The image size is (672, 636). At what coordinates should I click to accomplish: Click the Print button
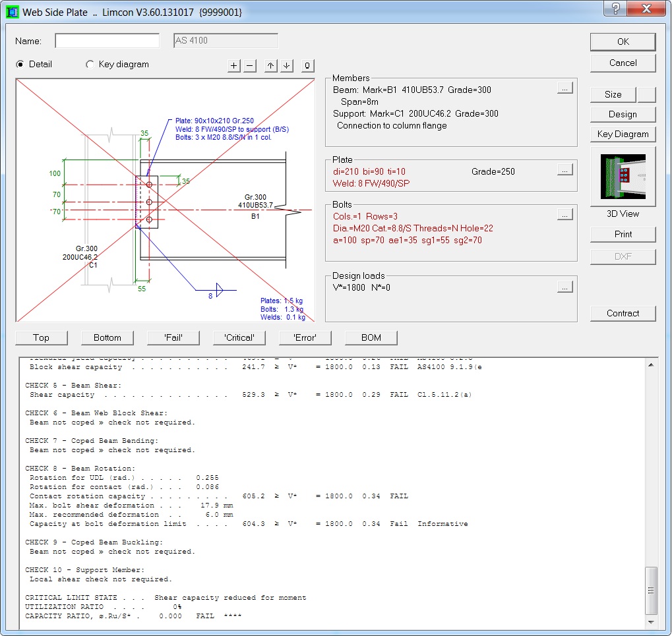623,234
